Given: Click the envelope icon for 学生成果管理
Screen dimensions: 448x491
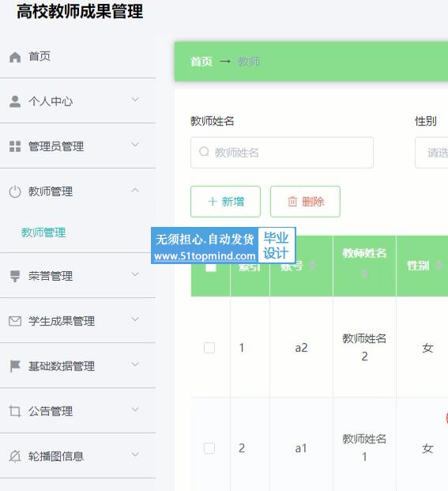Looking at the screenshot, I should [x=15, y=321].
